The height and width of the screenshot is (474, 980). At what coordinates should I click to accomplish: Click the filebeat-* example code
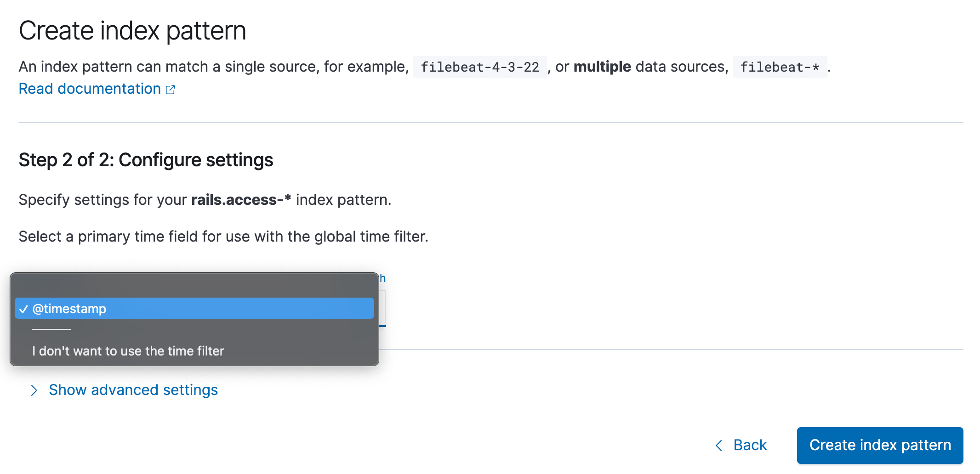[780, 67]
